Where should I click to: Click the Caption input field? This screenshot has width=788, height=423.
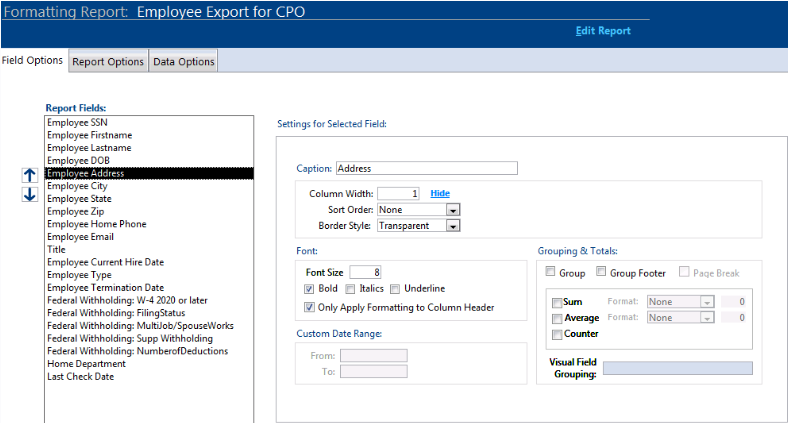pos(427,168)
